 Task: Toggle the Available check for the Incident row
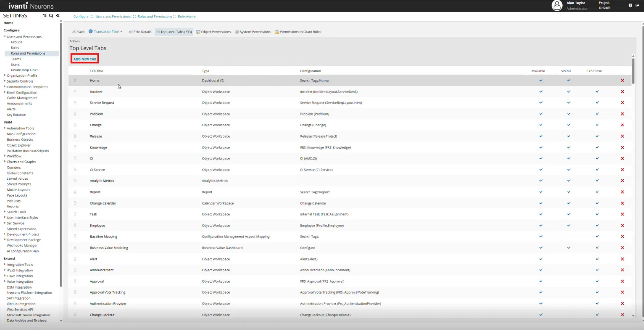(541, 92)
